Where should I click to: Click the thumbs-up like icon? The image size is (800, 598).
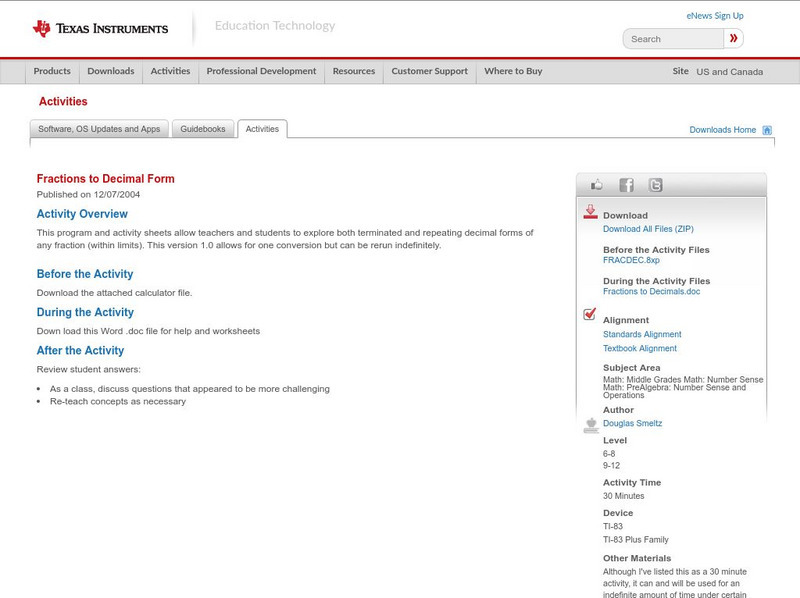pos(596,185)
